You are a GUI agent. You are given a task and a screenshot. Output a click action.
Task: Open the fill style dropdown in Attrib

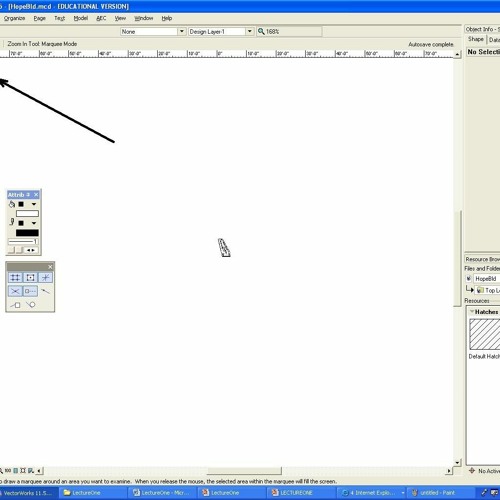pyautogui.click(x=34, y=204)
